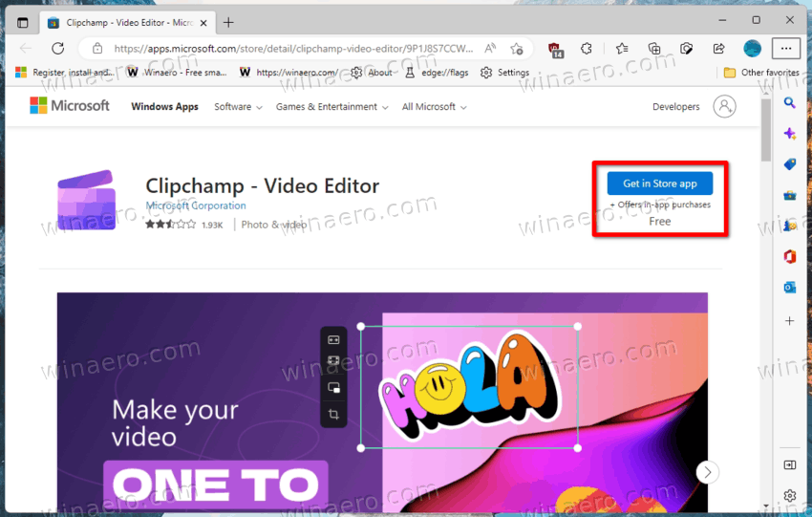Sign in with the account icon
This screenshot has height=517, width=812.
(724, 106)
